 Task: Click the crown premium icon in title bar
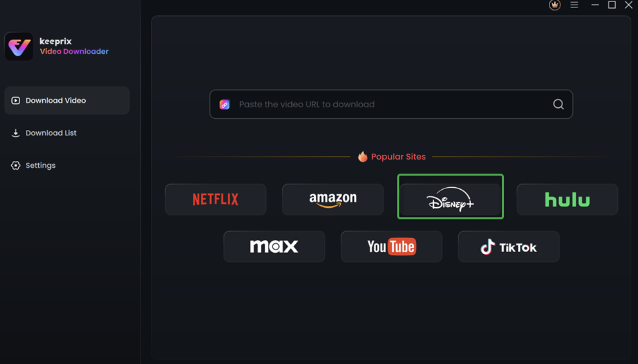coord(555,5)
